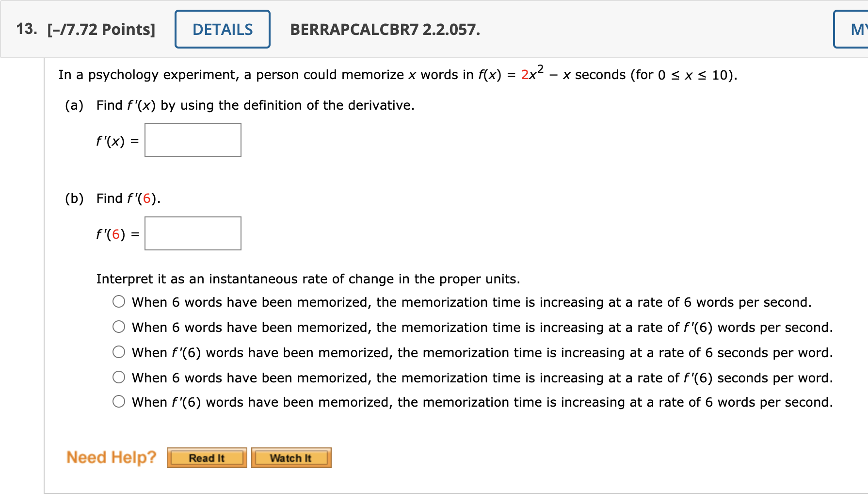Viewport: 868px width, 494px height.
Task: Click the f'(x) answer box
Action: pos(193,140)
